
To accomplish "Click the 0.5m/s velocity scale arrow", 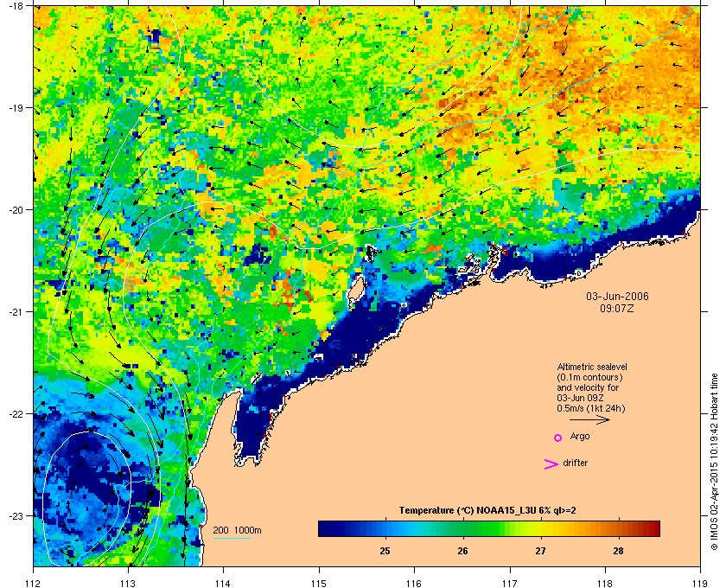I will (x=589, y=419).
